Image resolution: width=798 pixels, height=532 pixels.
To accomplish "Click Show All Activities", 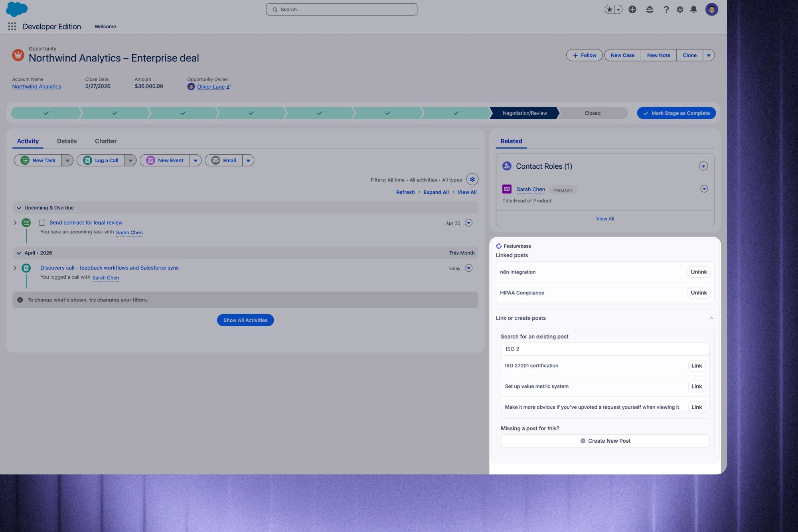I will coord(245,320).
